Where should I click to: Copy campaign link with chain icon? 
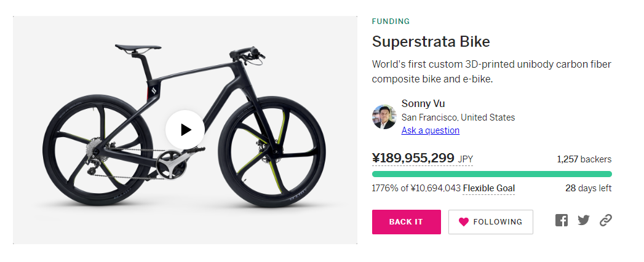[605, 220]
